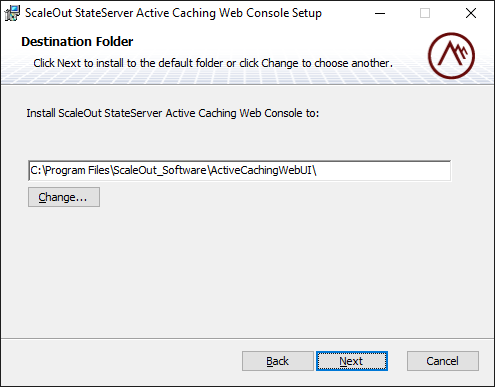
Task: Click the Destination Folder heading
Action: coord(77,42)
